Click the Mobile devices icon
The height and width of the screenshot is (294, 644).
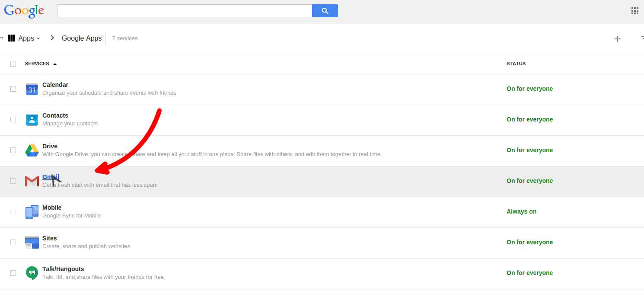pyautogui.click(x=32, y=212)
